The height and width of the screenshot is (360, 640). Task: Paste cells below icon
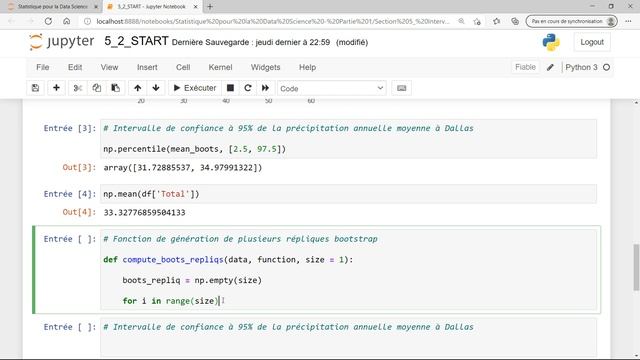(x=116, y=88)
